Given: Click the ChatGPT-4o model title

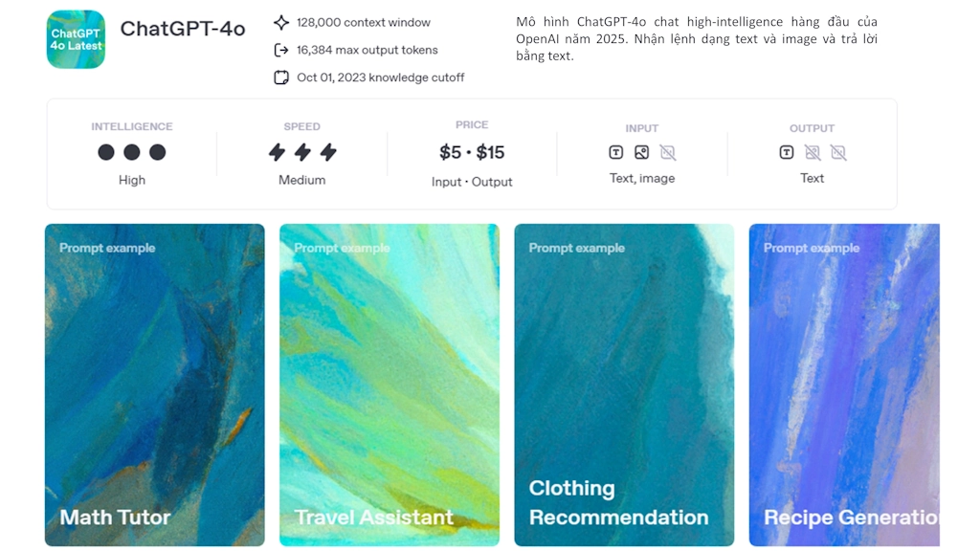Looking at the screenshot, I should pos(183,29).
